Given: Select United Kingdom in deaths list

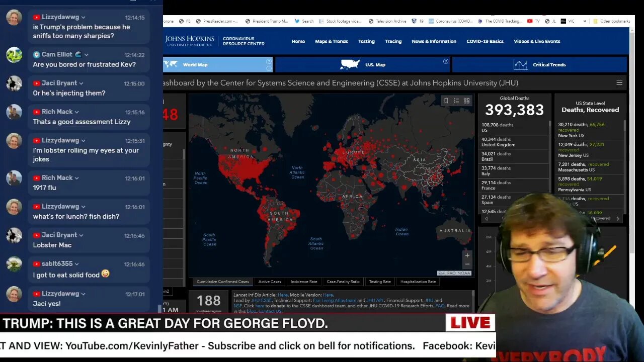Looking at the screenshot, I should (514, 142).
